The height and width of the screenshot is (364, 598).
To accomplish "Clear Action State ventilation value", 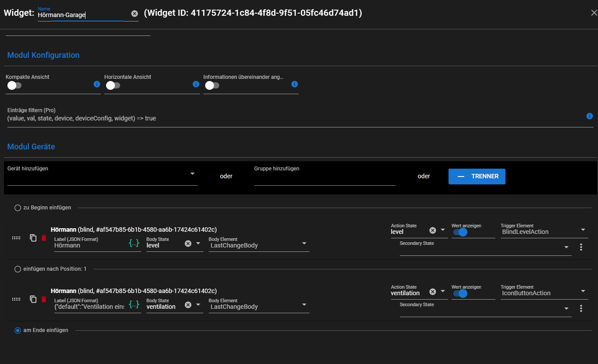I will pyautogui.click(x=433, y=292).
